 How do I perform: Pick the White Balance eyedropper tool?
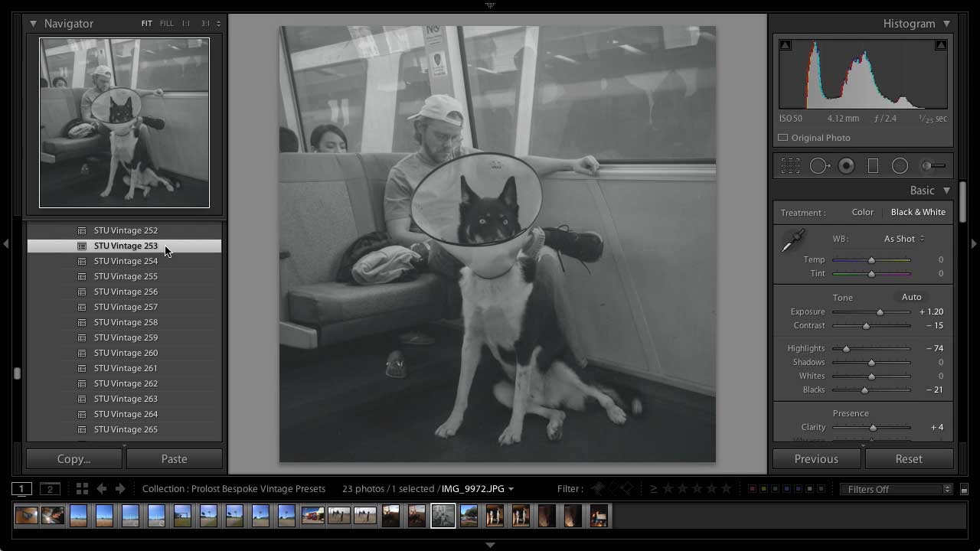pos(793,240)
